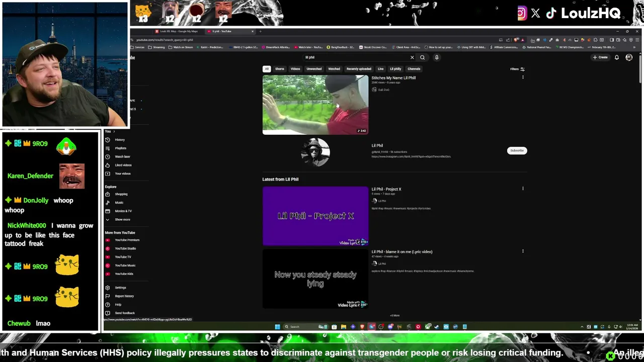Subscribe to the Lil Phil channel
The width and height of the screenshot is (644, 362).
pos(517,150)
